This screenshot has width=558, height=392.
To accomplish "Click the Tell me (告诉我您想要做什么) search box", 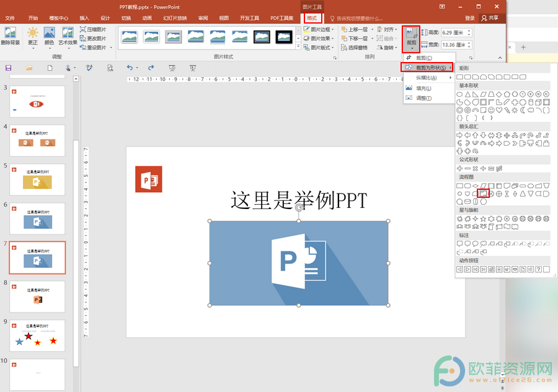I will 356,18.
